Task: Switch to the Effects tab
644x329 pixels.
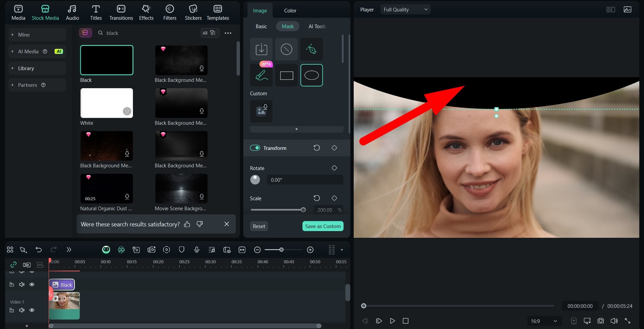Action: click(x=146, y=13)
